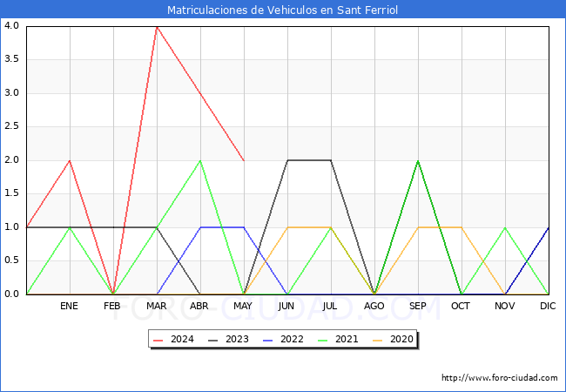Click the FEB month axis label
The width and height of the screenshot is (566, 392).
click(x=112, y=306)
